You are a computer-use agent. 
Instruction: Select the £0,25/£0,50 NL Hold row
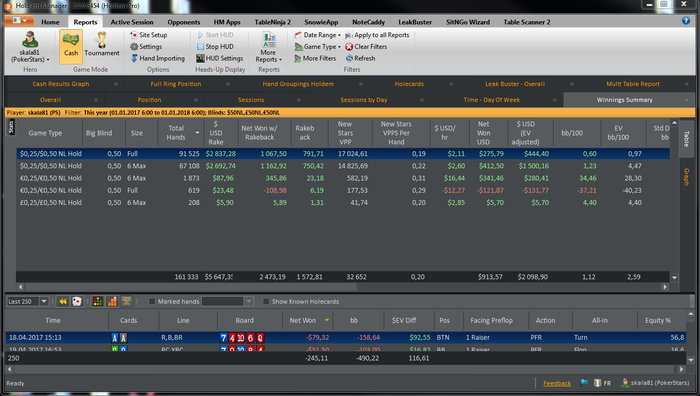[x=343, y=203]
